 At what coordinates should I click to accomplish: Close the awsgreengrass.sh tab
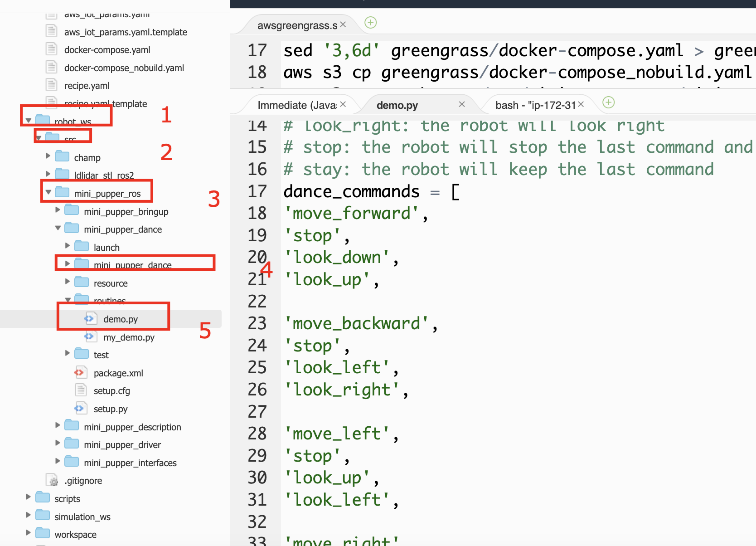[343, 24]
